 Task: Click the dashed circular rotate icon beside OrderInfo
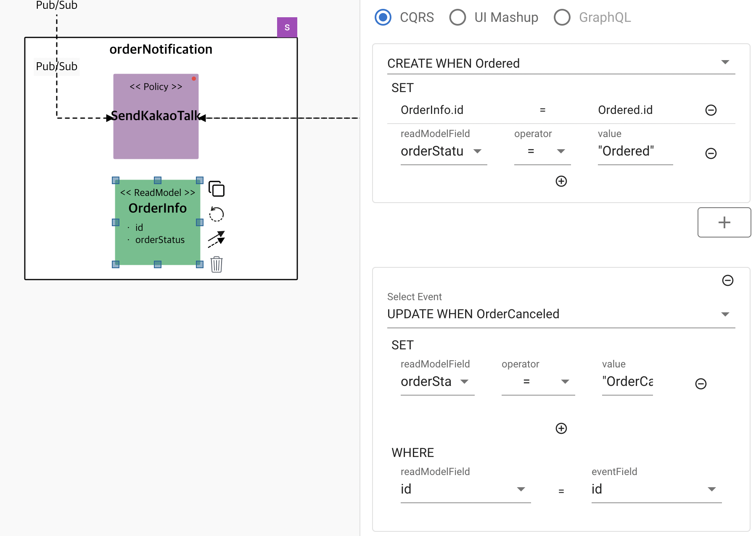[217, 214]
